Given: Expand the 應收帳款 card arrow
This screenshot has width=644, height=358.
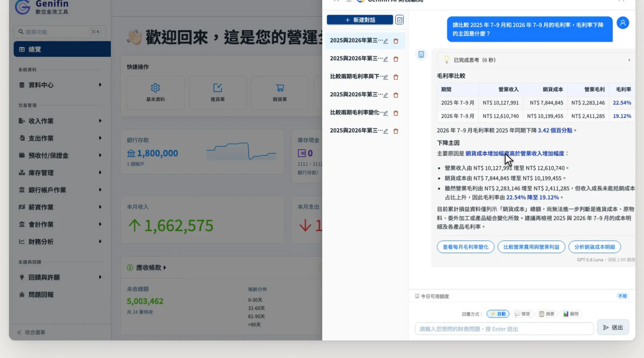Looking at the screenshot, I should click(165, 268).
